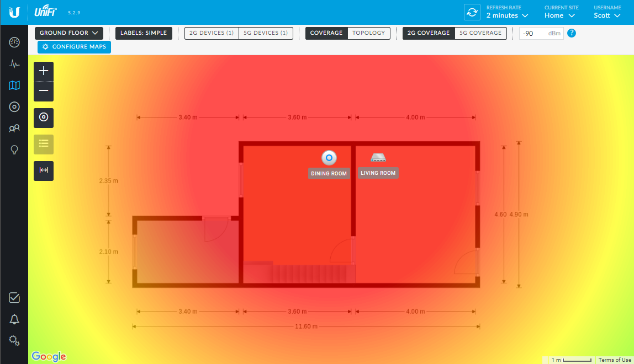Toggle the unplaced devices list panel
The width and height of the screenshot is (634, 364).
click(x=43, y=144)
